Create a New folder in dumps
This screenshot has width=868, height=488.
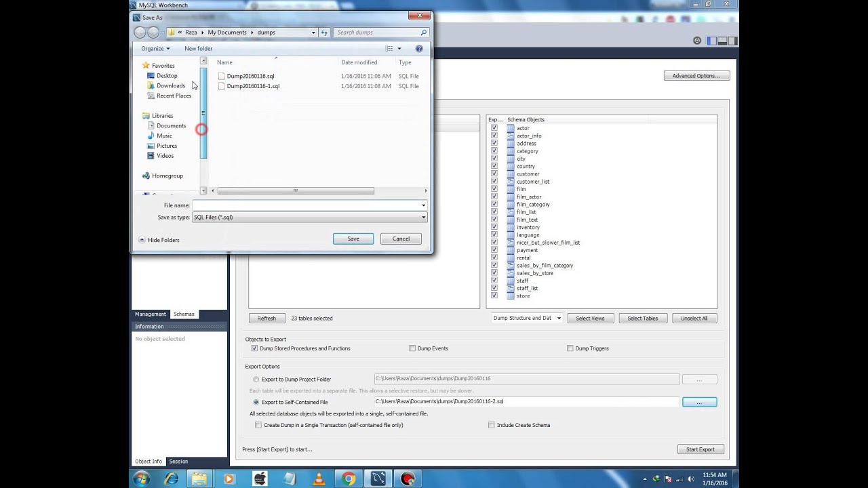point(198,49)
